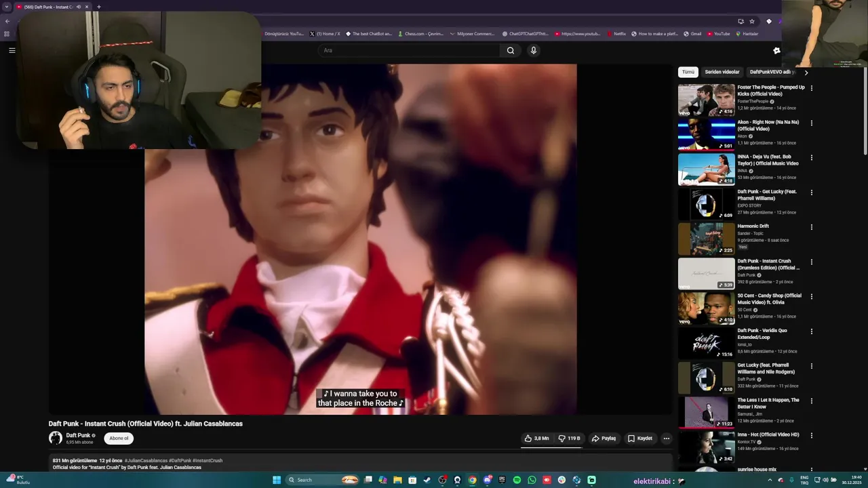The width and height of the screenshot is (868, 488).
Task: Click the #InstantCrush hashtag
Action: [x=208, y=460]
